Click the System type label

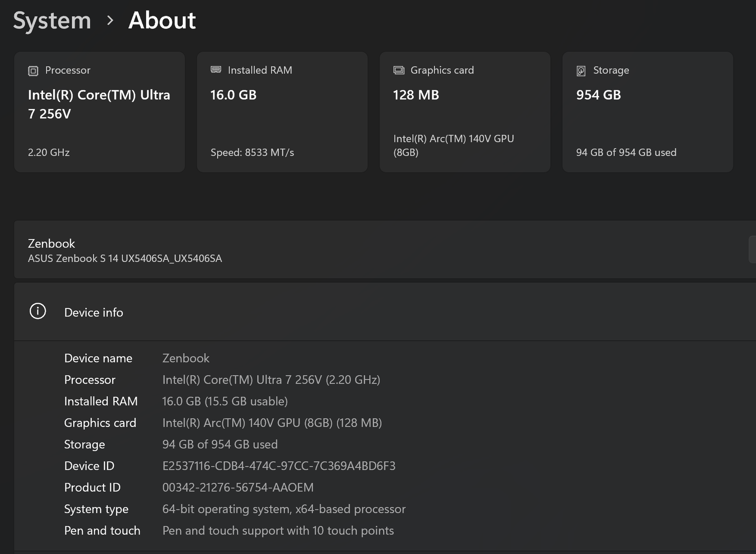click(x=96, y=510)
